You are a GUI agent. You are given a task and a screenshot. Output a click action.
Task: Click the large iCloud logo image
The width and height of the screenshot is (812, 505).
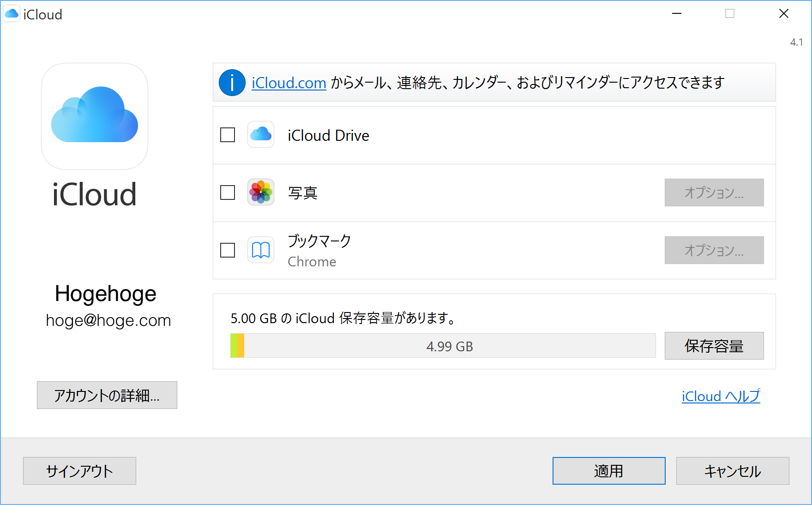95,116
